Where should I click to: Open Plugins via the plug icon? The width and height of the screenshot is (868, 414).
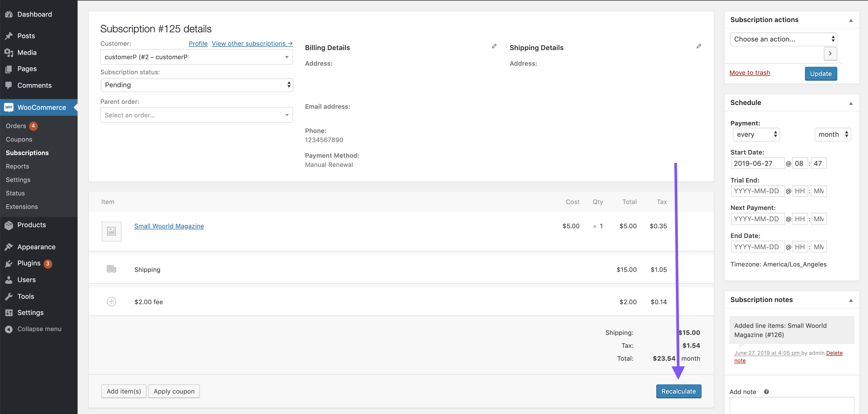point(9,263)
